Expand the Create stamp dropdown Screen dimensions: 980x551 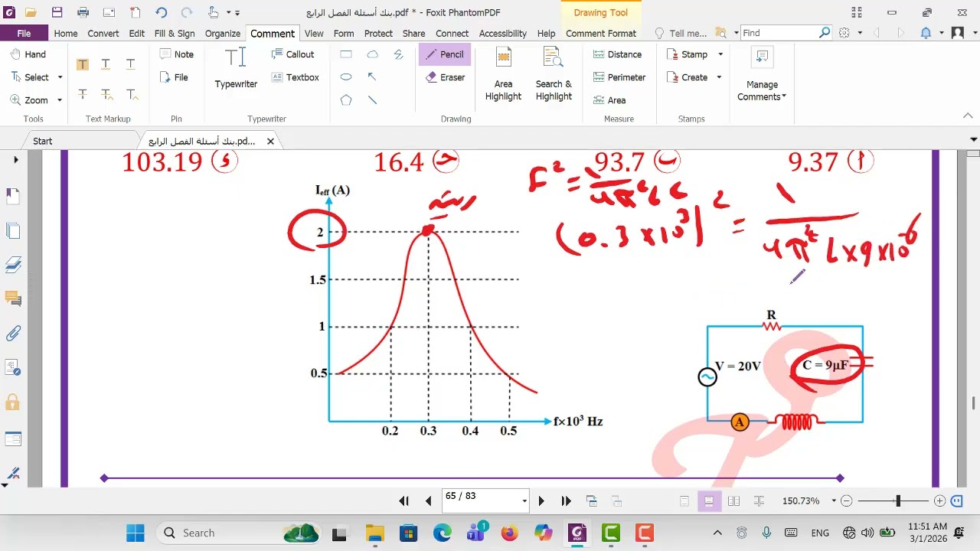[719, 77]
